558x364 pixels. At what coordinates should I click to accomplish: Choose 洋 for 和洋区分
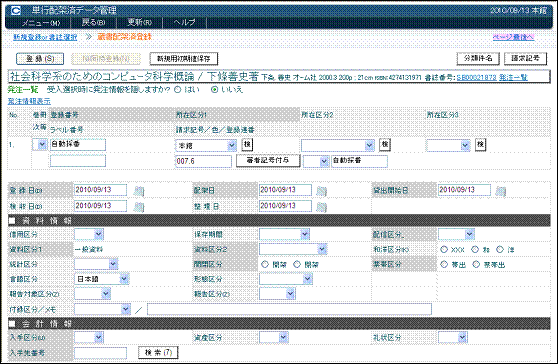500,249
